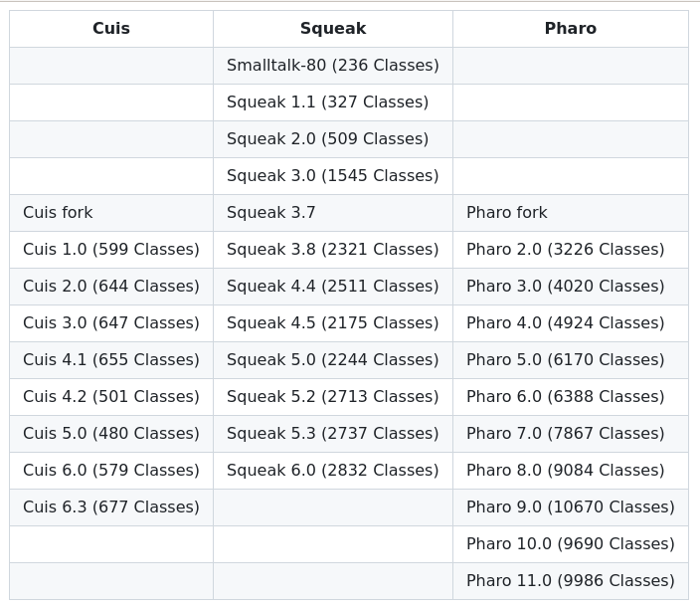Viewport: 700px width, 607px height.
Task: Click on Cuis 5.0 (480 Classes)
Action: [x=111, y=434]
